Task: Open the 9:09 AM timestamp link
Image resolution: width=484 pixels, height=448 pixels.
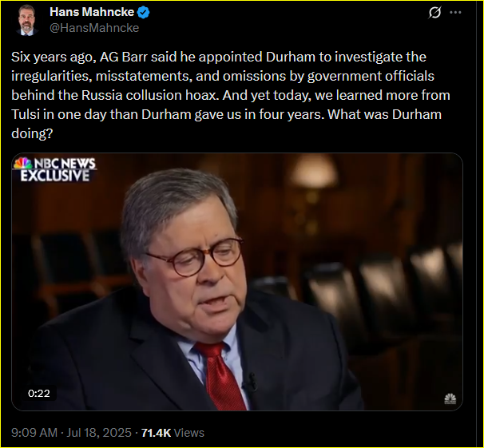Action: point(34,433)
